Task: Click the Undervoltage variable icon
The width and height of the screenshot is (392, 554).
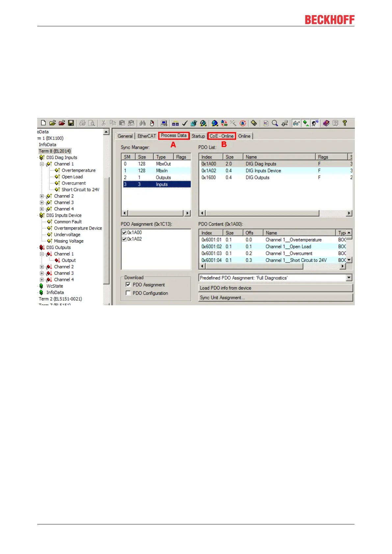Action: [50, 235]
